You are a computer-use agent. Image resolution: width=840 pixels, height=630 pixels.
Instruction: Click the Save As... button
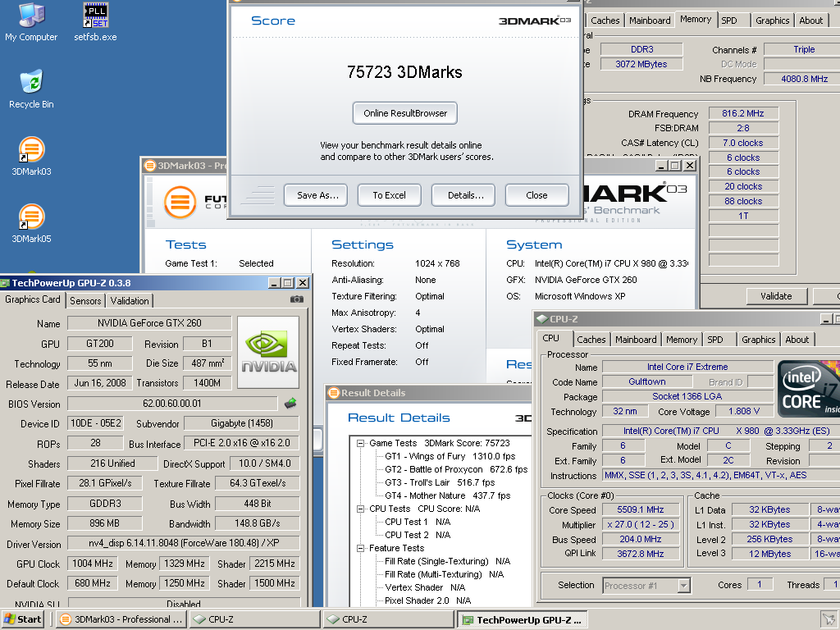click(316, 195)
